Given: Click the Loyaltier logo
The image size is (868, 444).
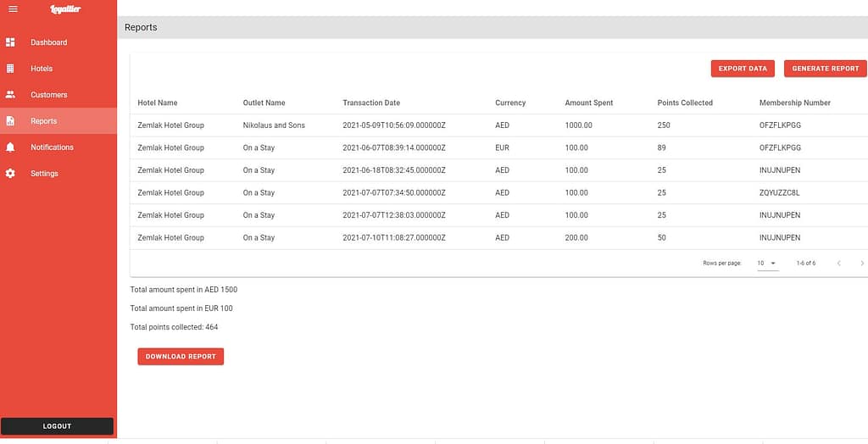Looking at the screenshot, I should pyautogui.click(x=65, y=9).
